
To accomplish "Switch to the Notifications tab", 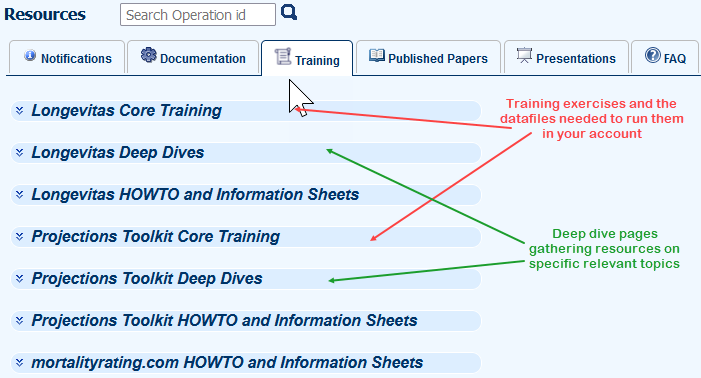I will pyautogui.click(x=67, y=58).
